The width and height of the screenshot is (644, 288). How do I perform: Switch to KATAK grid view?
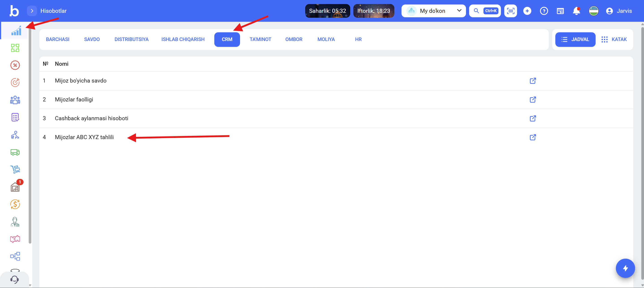pyautogui.click(x=614, y=39)
